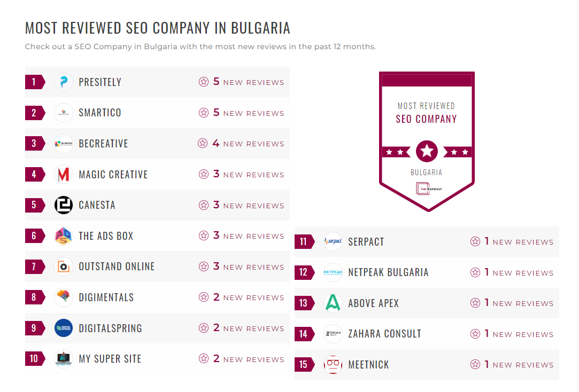
Task: Select the Outstand Online logo icon
Action: [64, 266]
